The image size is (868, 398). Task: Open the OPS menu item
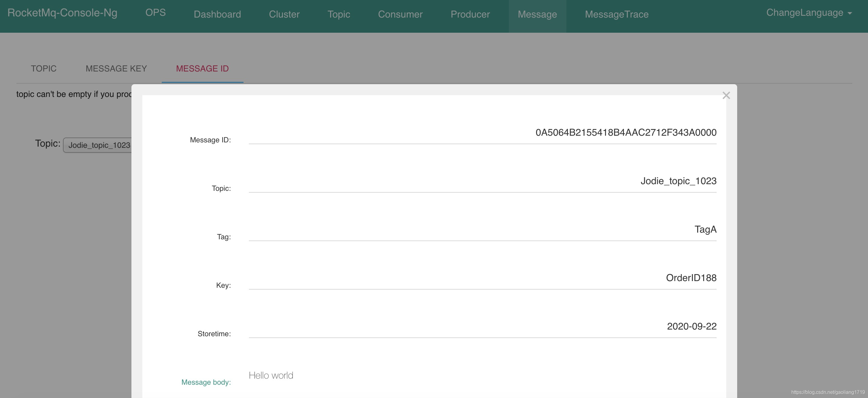click(155, 13)
